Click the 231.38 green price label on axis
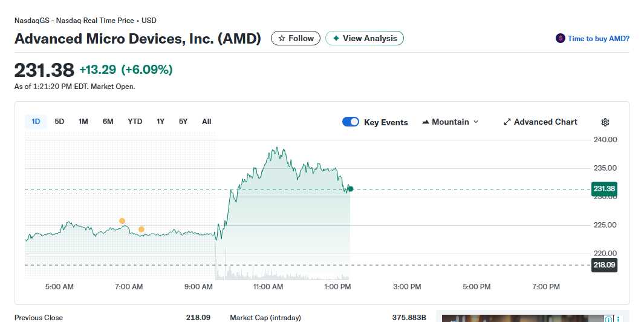Viewport: 644px width, 322px height. pyautogui.click(x=604, y=189)
